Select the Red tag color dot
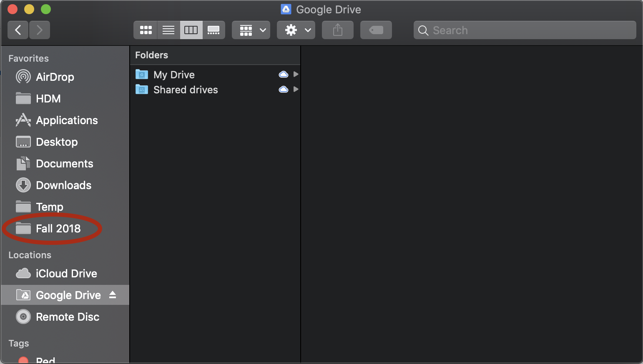 23,360
